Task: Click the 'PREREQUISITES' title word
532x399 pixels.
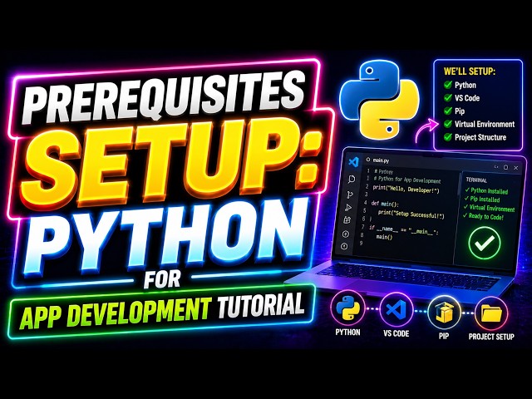Action: pos(164,98)
